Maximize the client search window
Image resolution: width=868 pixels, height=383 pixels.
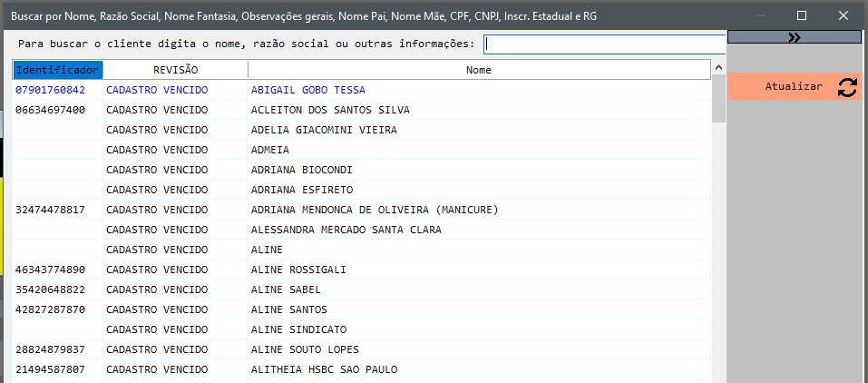pos(801,15)
